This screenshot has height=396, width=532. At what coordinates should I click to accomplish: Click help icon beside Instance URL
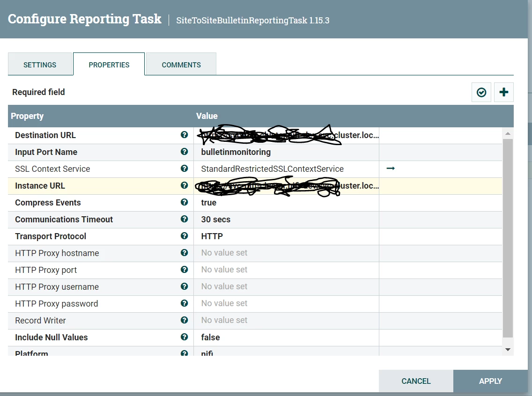[x=184, y=185]
